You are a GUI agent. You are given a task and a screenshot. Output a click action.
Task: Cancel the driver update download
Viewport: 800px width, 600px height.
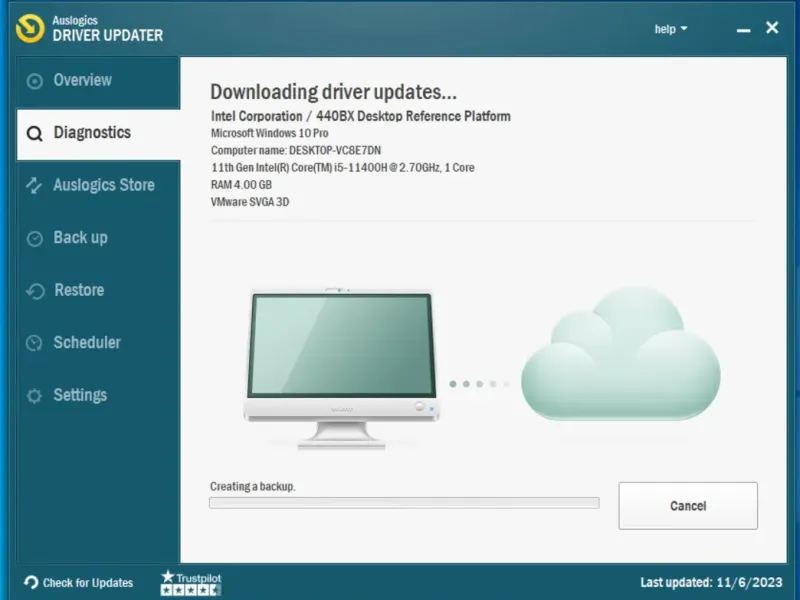688,506
